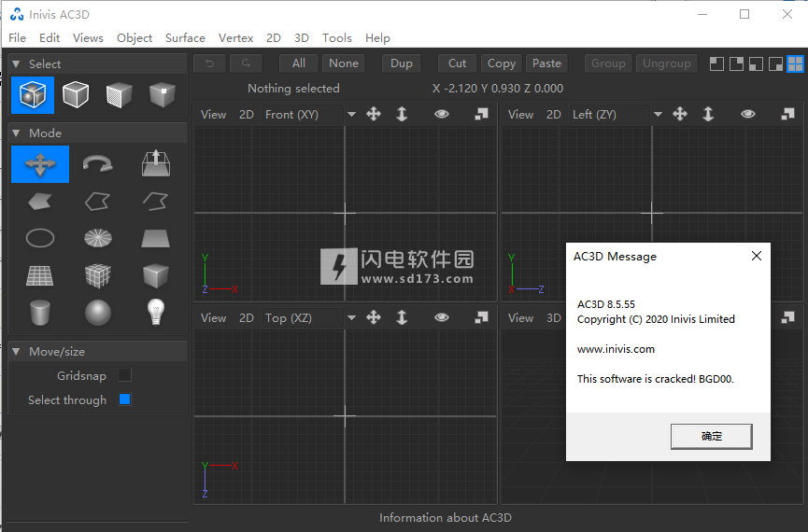Click Front view pan arrows icon
The width and height of the screenshot is (808, 532).
click(374, 114)
